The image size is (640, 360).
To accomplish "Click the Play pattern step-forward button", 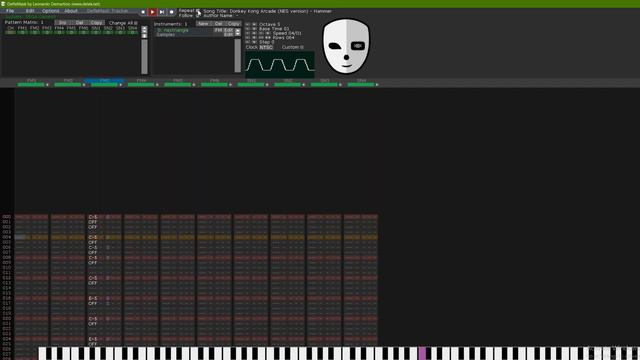I will click(162, 12).
